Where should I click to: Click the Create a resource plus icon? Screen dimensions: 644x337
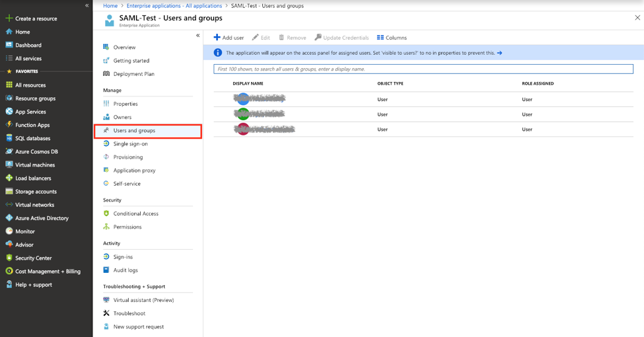click(9, 19)
